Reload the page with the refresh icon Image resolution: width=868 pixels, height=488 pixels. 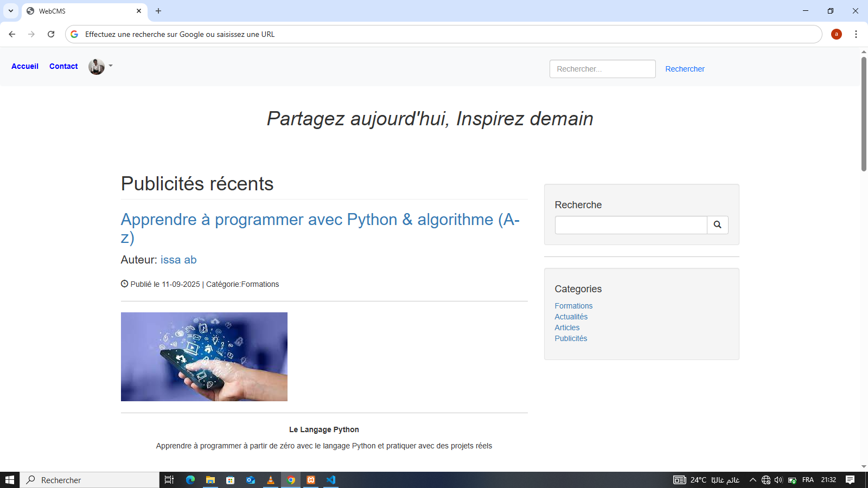[x=51, y=34]
